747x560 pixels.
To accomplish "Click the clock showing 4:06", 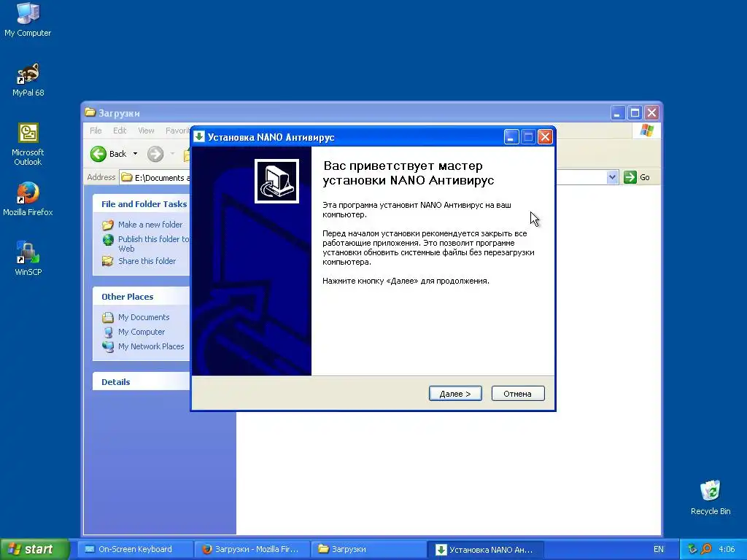I will [x=727, y=549].
